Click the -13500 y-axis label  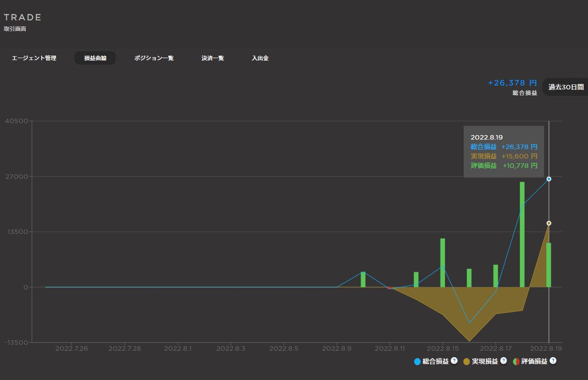pos(16,342)
